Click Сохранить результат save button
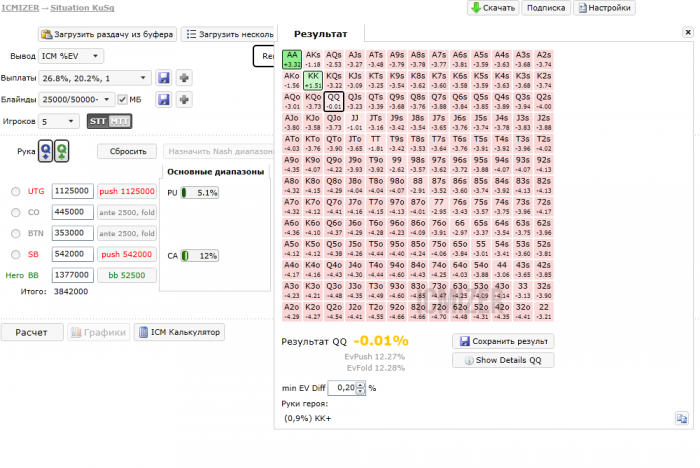 (x=503, y=341)
